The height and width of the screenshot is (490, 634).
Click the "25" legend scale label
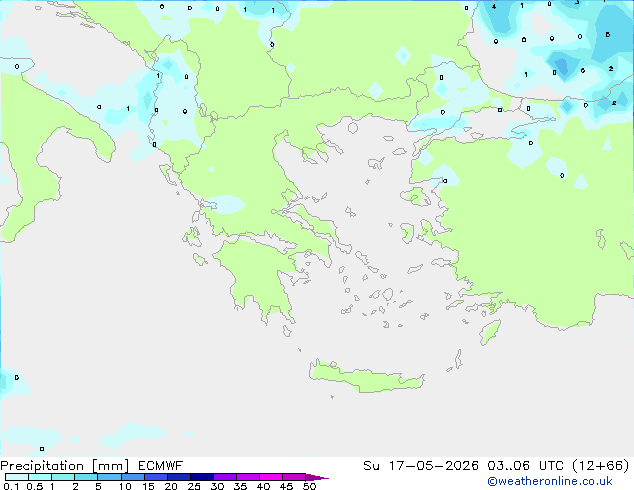[x=194, y=486]
